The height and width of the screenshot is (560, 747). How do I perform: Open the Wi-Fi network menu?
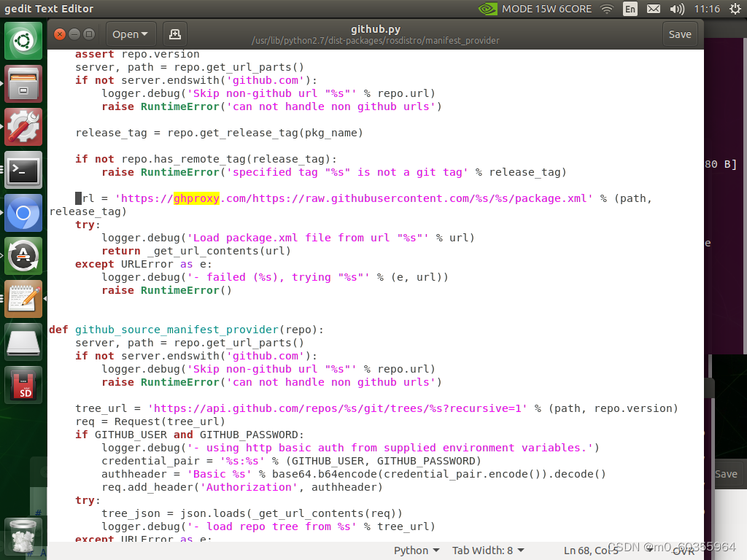coord(607,9)
